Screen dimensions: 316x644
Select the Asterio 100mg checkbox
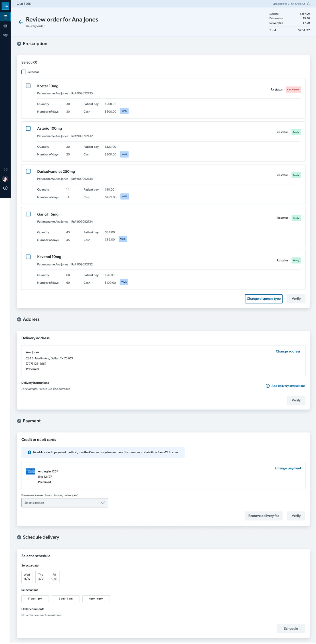click(x=28, y=128)
